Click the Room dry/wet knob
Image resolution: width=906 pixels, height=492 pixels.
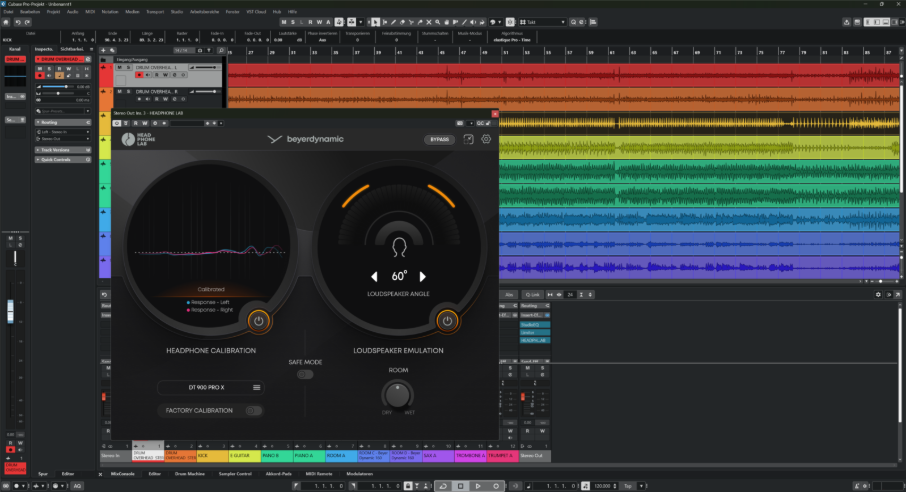click(398, 395)
